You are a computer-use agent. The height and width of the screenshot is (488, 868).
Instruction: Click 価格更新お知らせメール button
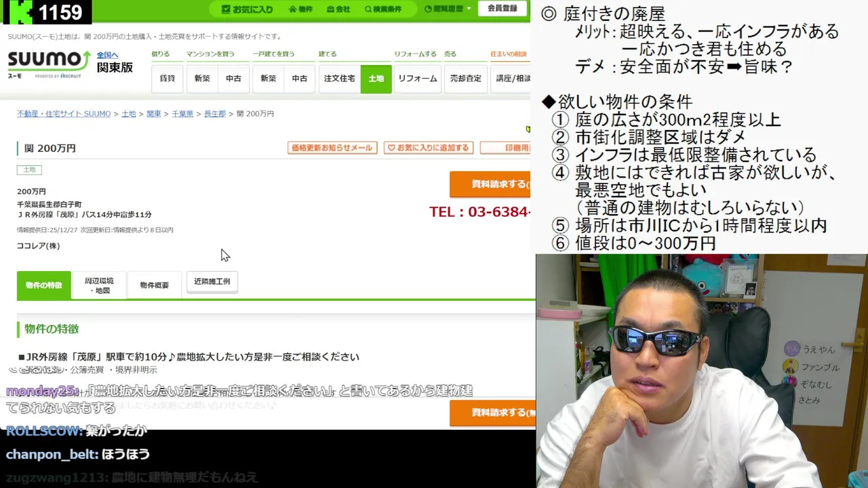click(332, 148)
